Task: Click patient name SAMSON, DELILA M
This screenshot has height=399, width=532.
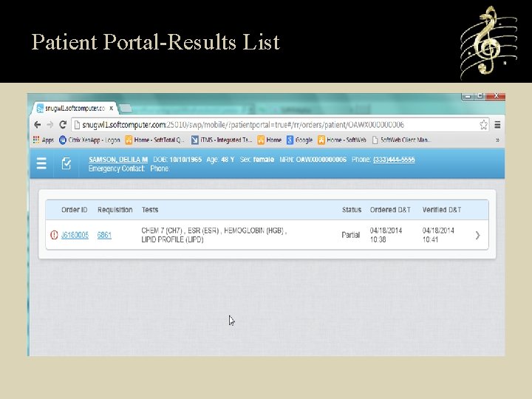Action: click(118, 160)
